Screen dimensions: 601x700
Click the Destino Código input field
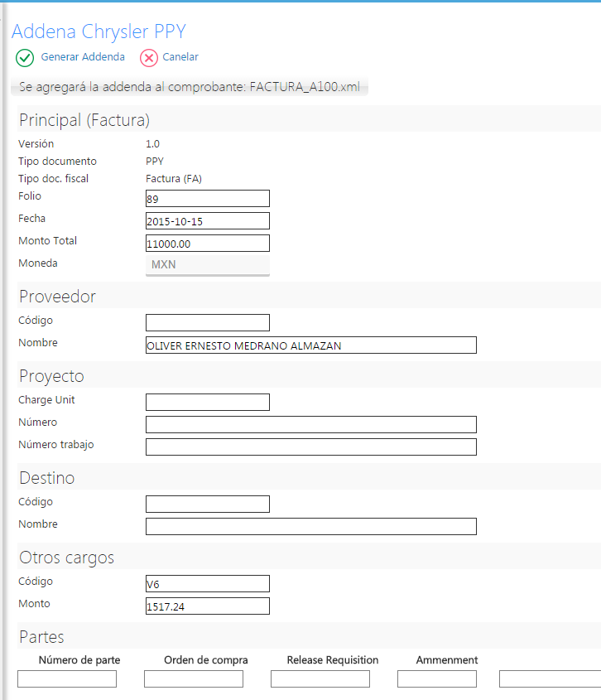(x=208, y=504)
